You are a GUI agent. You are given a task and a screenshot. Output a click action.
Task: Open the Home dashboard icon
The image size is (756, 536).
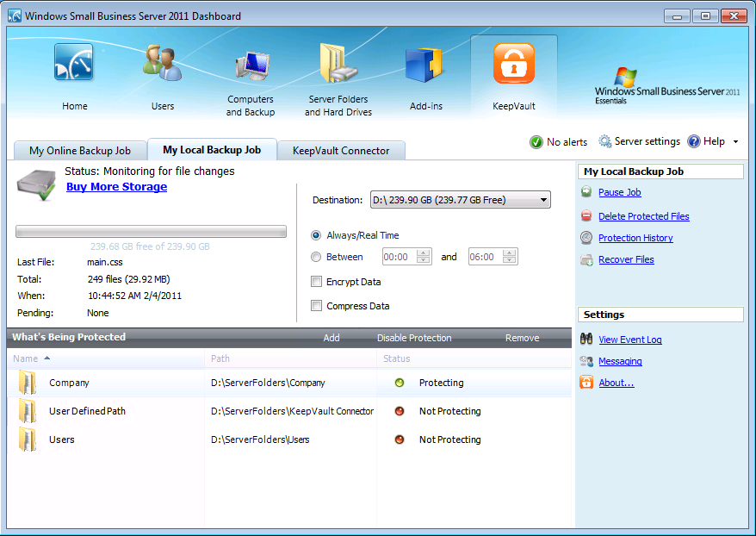[74, 62]
